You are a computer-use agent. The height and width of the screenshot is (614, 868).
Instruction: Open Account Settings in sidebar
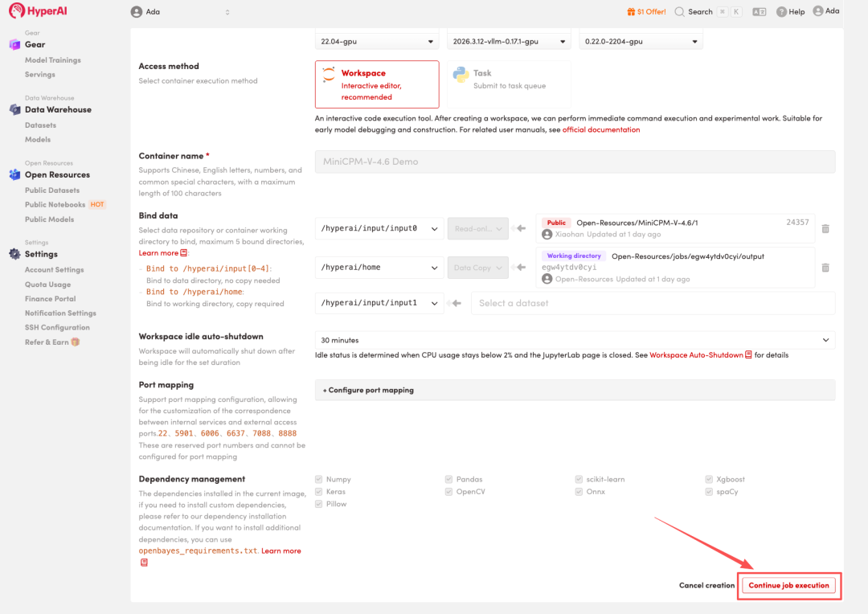click(x=55, y=269)
